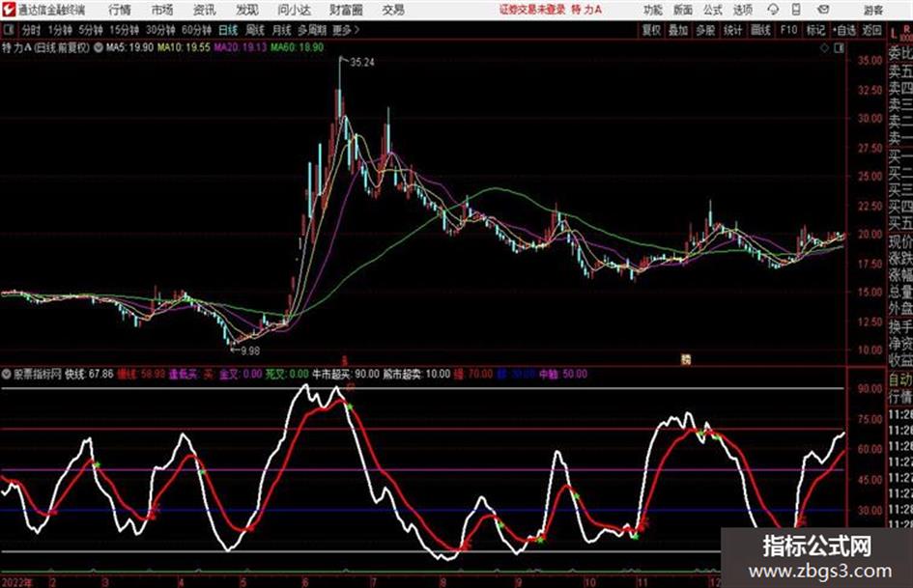Open the 发现 menu
913x588 pixels.
[x=247, y=10]
